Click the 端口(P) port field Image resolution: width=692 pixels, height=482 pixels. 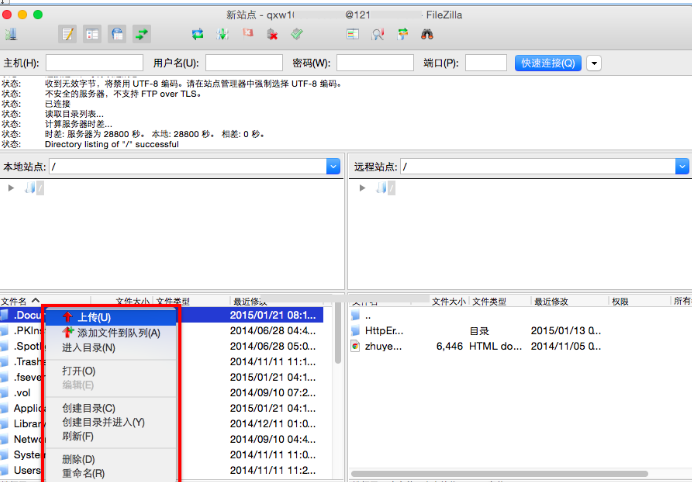(x=485, y=63)
